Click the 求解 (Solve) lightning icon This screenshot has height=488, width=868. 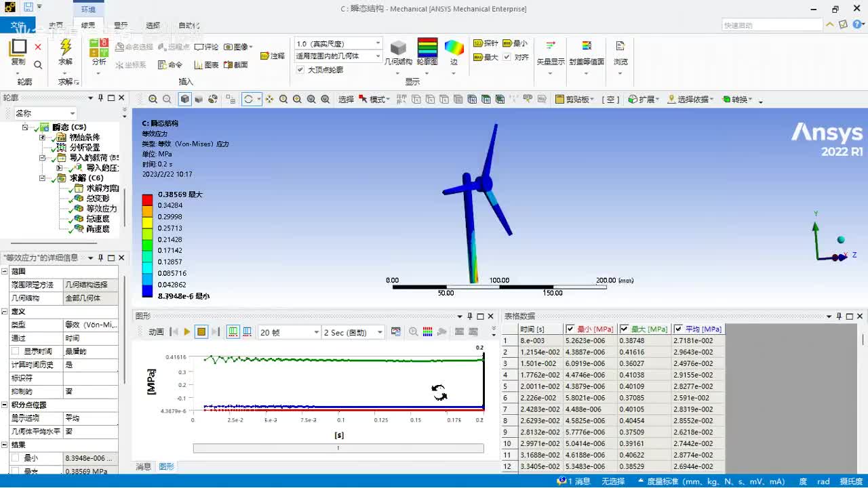coord(65,48)
